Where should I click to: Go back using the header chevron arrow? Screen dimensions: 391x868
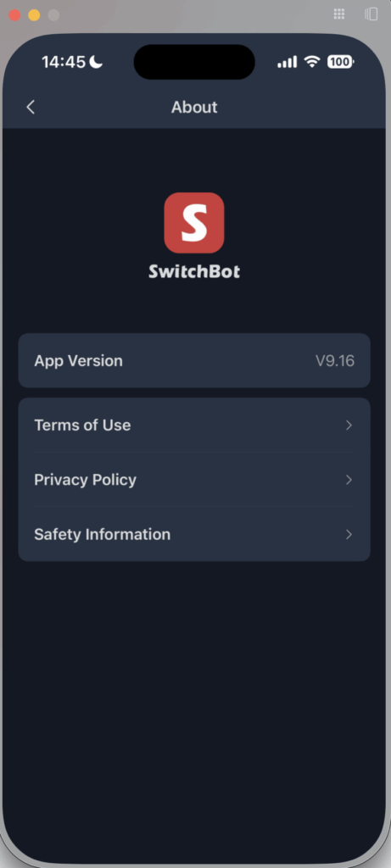[x=31, y=108]
